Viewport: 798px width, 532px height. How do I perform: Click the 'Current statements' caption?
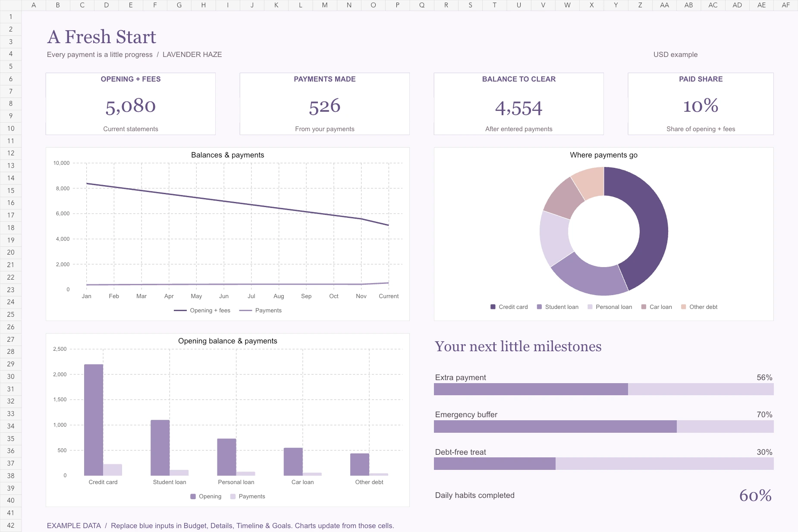(131, 129)
